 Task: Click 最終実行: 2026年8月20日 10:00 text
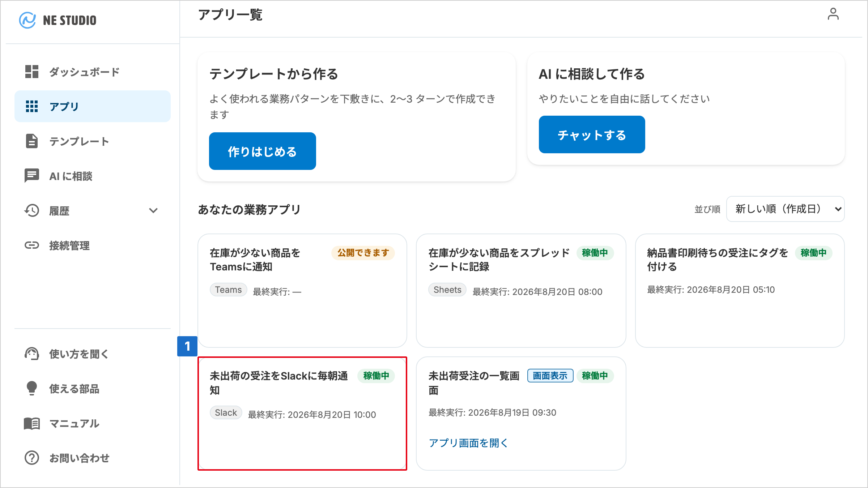tap(312, 415)
